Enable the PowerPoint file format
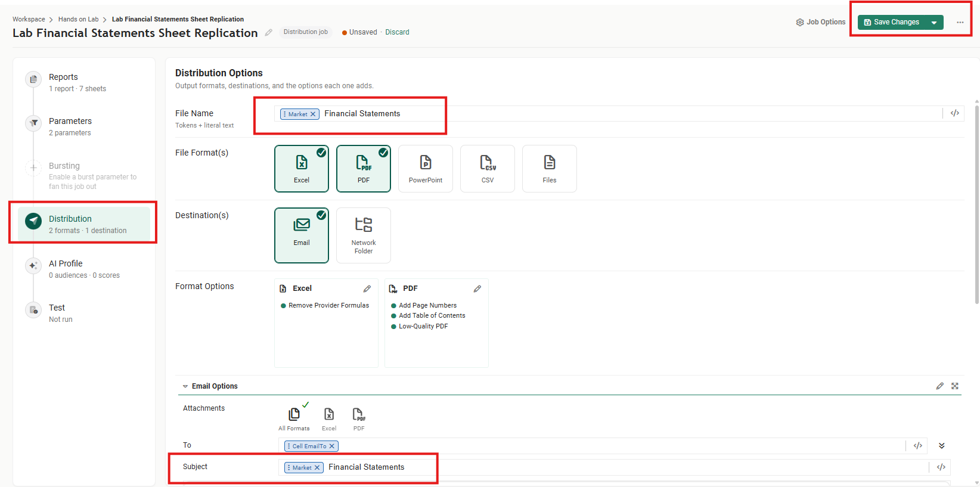Screen dimensions: 980x487 (426, 169)
